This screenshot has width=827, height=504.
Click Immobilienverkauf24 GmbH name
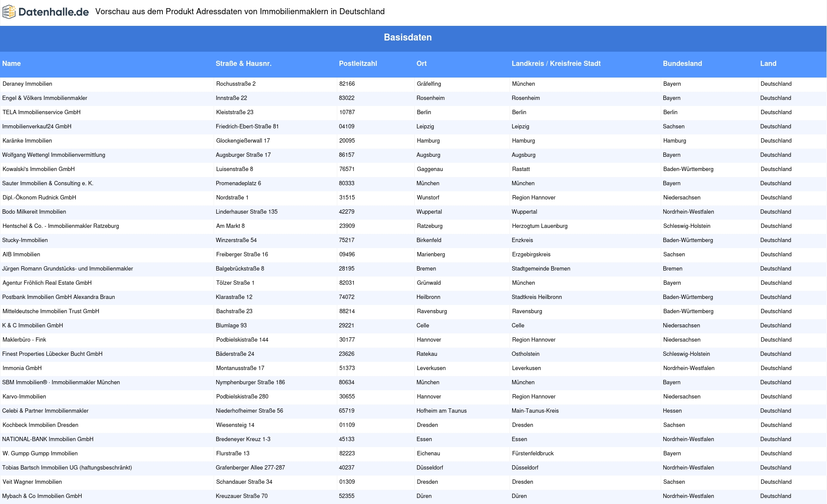[37, 127]
